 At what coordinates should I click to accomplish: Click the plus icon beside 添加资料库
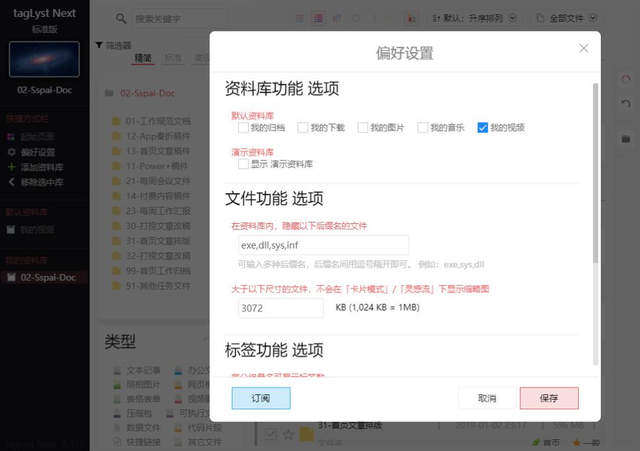[x=11, y=167]
